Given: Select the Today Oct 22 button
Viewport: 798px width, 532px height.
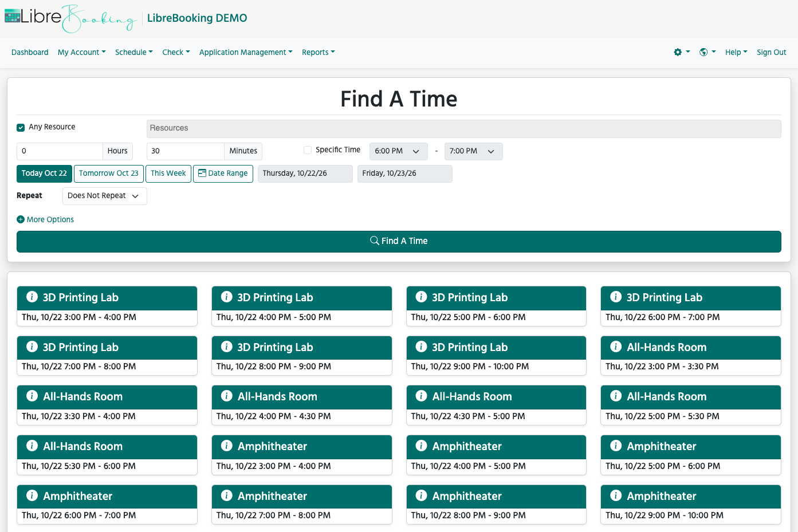Looking at the screenshot, I should point(44,174).
